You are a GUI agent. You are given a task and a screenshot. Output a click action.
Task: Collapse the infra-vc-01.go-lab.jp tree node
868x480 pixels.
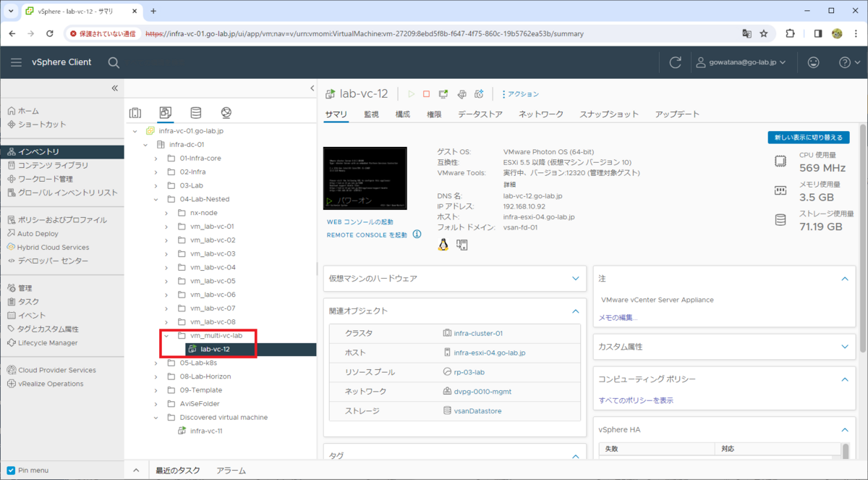(135, 131)
